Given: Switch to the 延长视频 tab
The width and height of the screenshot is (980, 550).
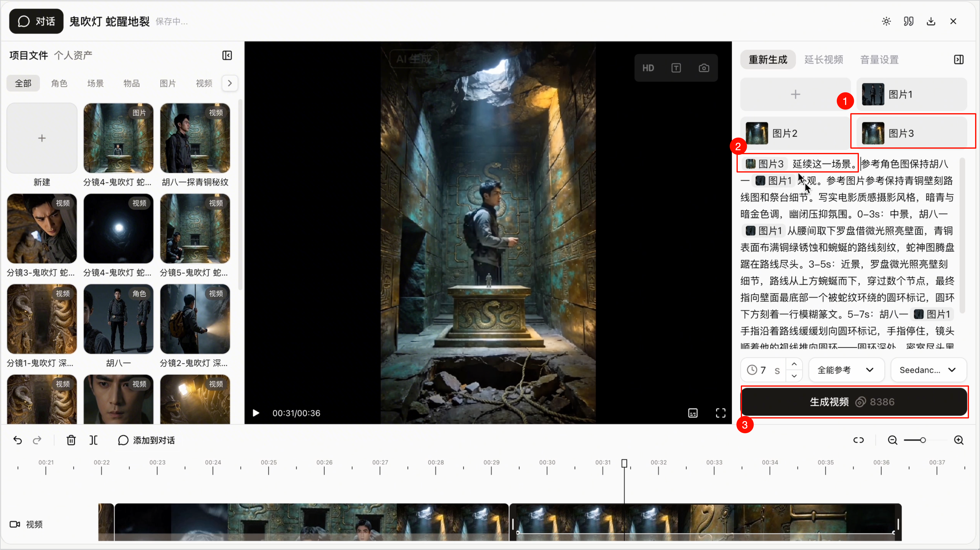Looking at the screenshot, I should (824, 60).
